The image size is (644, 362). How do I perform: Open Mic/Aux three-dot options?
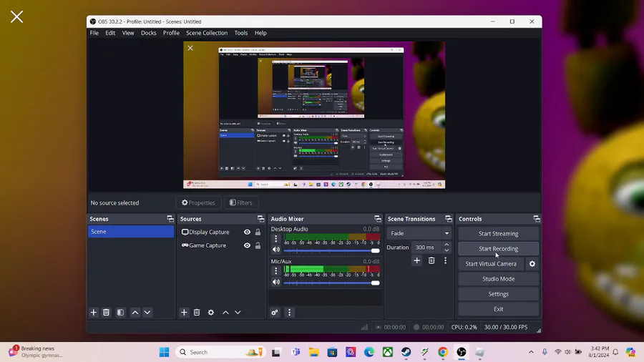tap(276, 270)
